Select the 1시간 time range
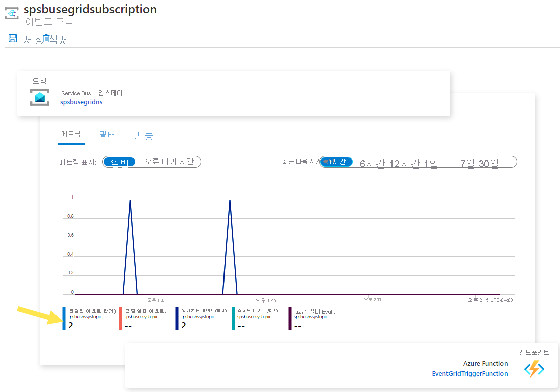This screenshot has height=392, width=560. pos(337,162)
